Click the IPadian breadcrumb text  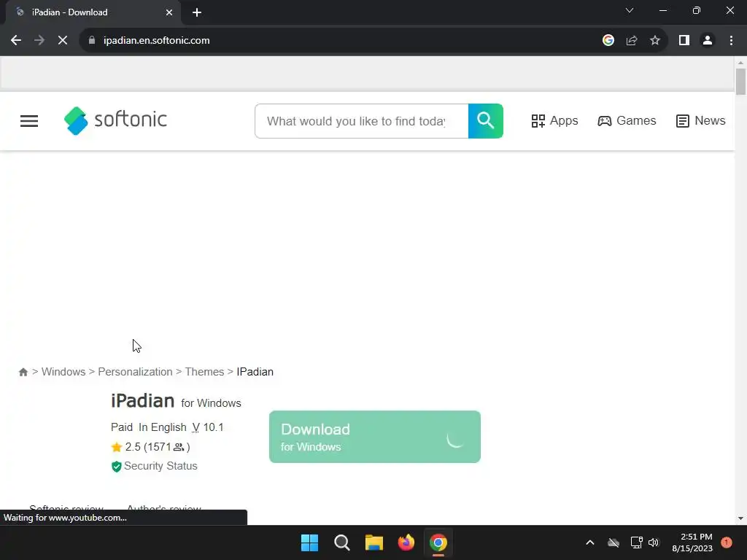(255, 372)
